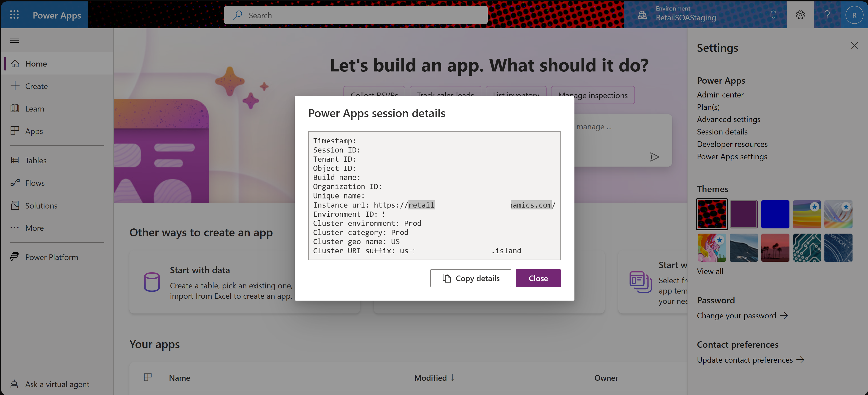
Task: Click Session details menu item in Settings
Action: 722,132
